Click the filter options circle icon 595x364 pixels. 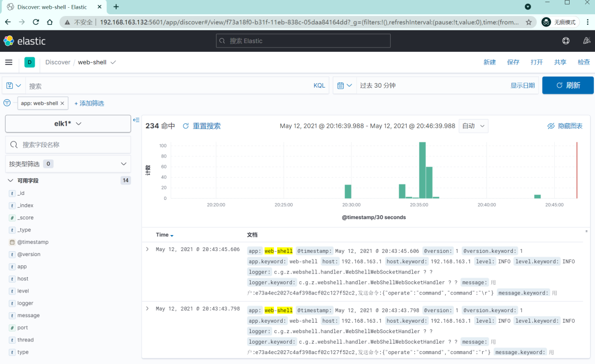[7, 103]
